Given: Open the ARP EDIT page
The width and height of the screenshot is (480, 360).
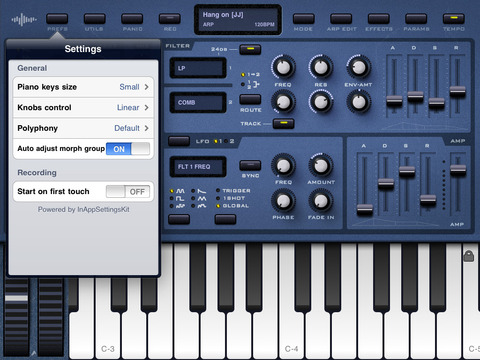Looking at the screenshot, I should coord(341,19).
